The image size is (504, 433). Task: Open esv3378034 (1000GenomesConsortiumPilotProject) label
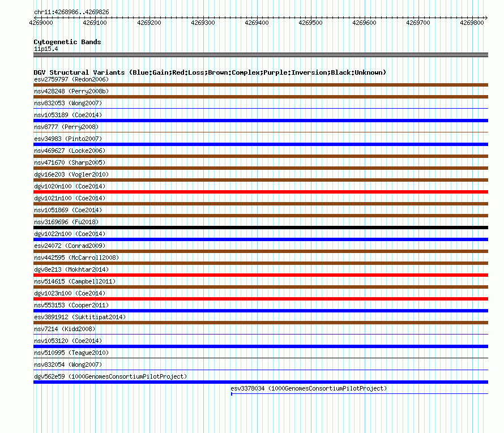pos(309,388)
